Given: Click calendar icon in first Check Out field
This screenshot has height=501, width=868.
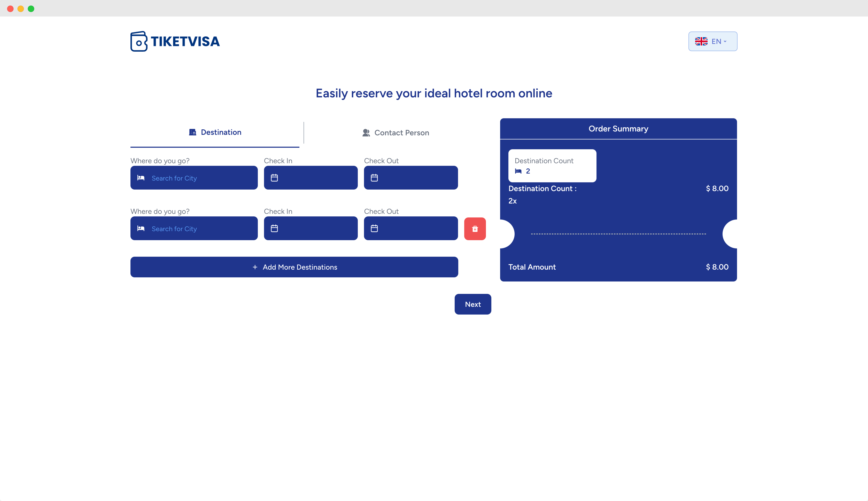Looking at the screenshot, I should [x=375, y=178].
